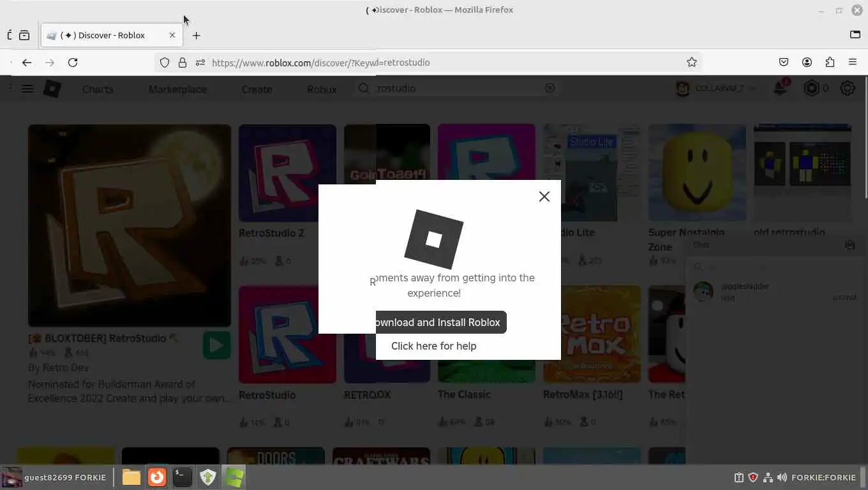Open the Click here for help link
Screen dimensions: 868x490
coord(433,346)
